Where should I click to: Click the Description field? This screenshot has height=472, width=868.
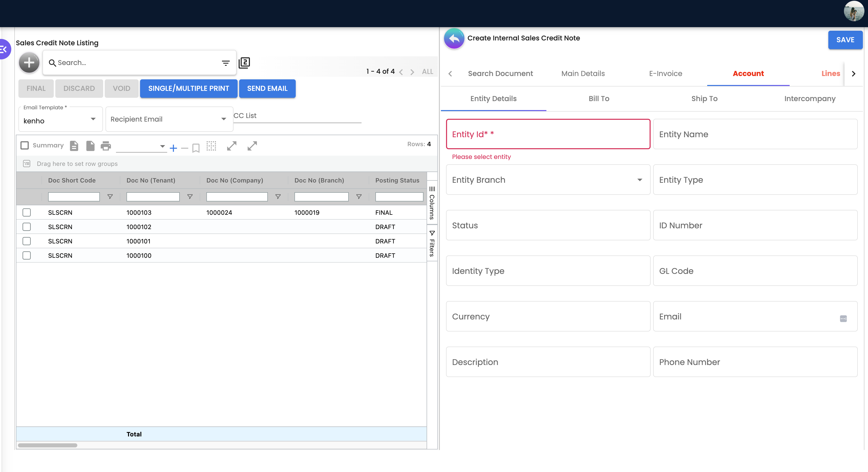[x=548, y=362]
